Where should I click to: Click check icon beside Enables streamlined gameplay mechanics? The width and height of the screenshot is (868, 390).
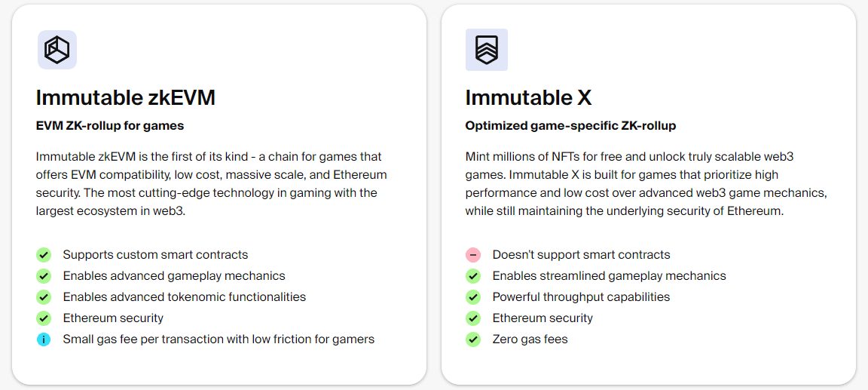[x=472, y=276]
